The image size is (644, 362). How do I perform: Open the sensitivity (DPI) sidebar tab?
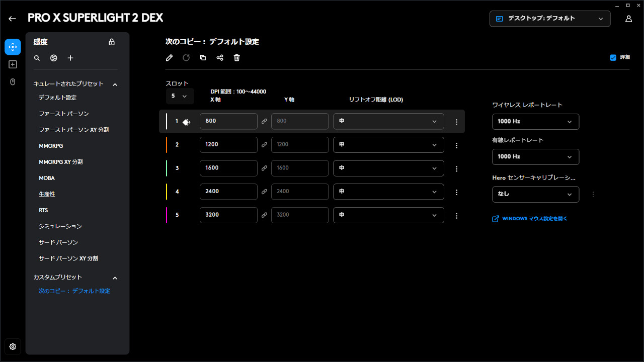click(13, 47)
